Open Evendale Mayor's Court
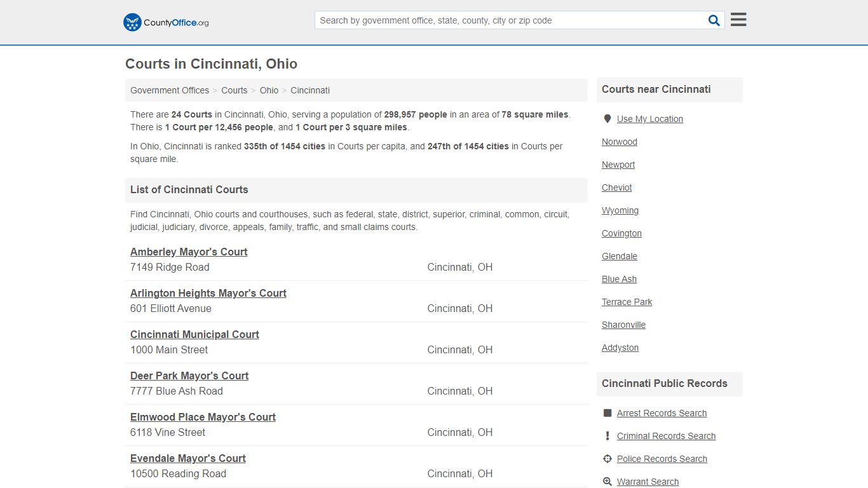Screen dimensions: 868x488 click(188, 458)
